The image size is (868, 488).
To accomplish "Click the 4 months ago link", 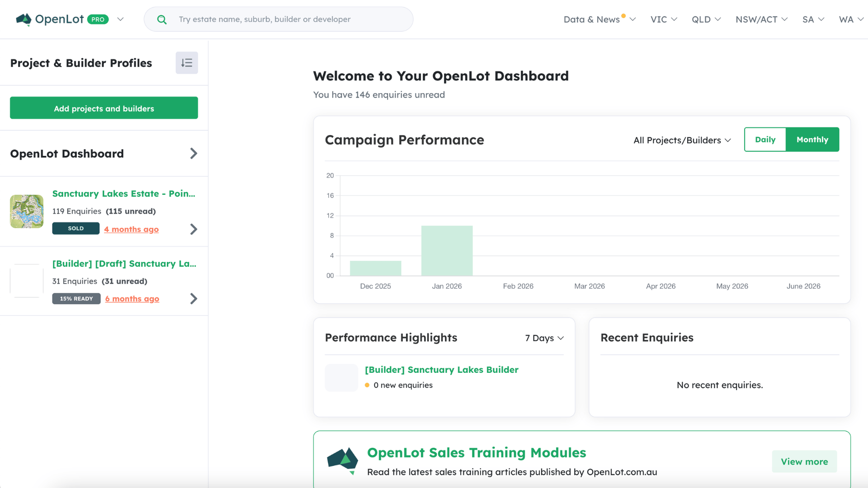I will tap(132, 229).
